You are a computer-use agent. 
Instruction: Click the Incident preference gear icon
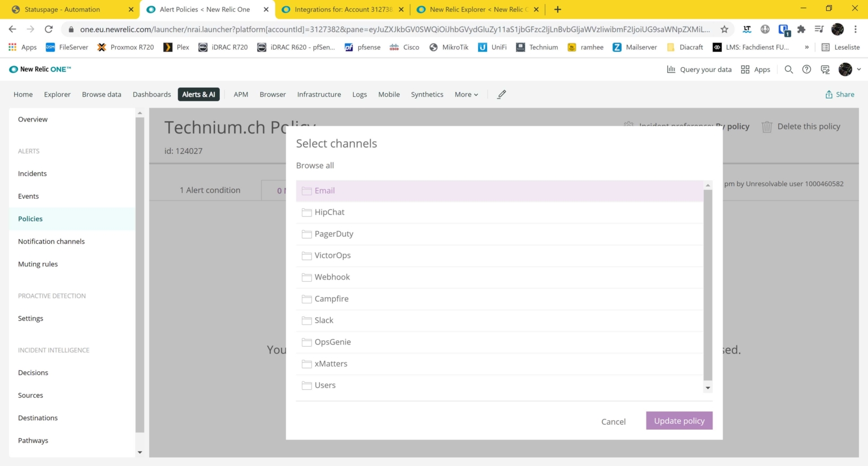(x=628, y=126)
